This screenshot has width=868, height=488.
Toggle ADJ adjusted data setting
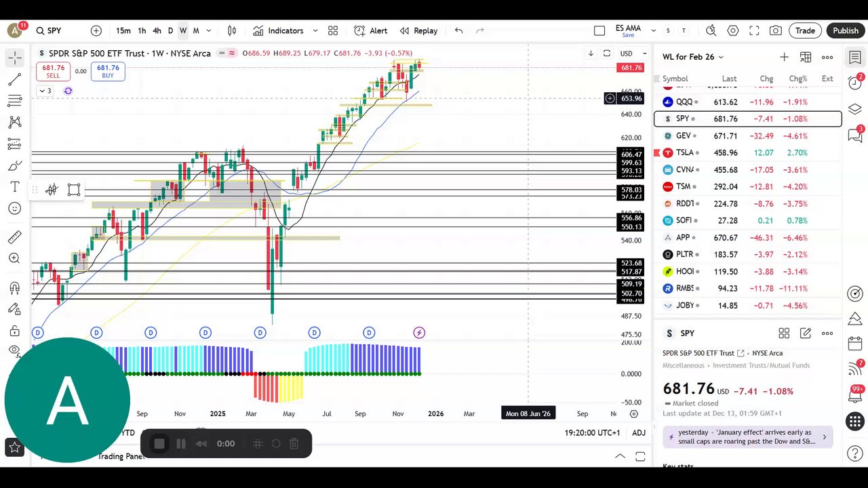(639, 433)
